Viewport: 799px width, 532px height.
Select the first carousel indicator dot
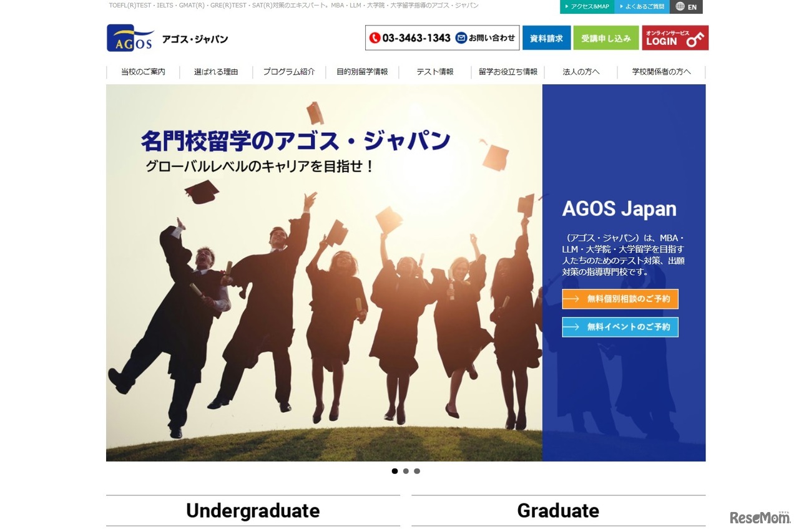point(395,471)
